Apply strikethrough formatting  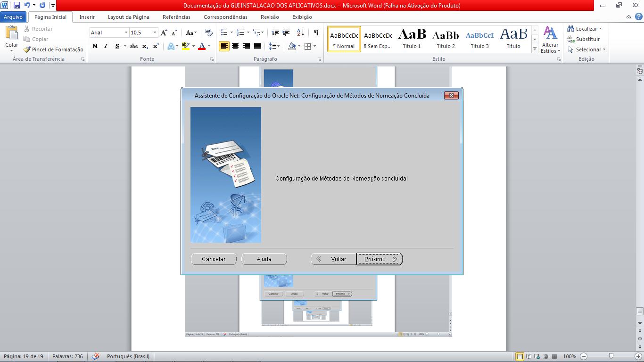(x=133, y=46)
